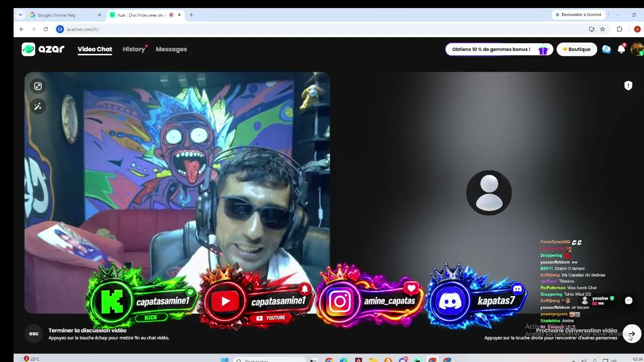Viewport: 644px width, 362px height.
Task: Reload the azarlive page
Action: [45, 29]
